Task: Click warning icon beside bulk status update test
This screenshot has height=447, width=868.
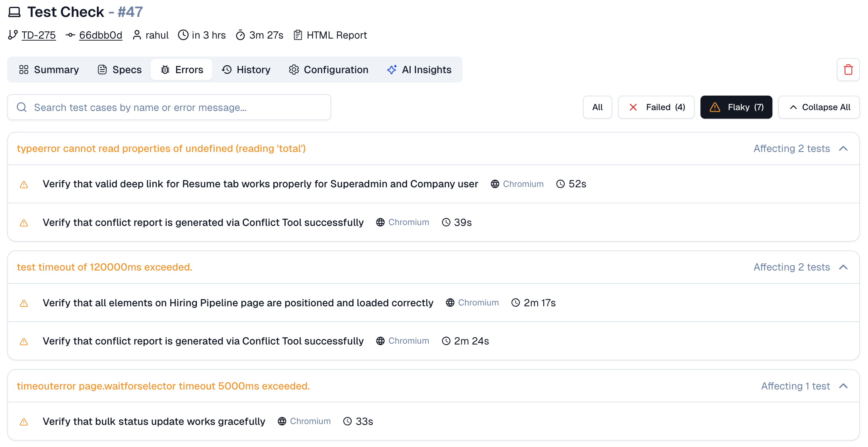Action: [x=24, y=422]
